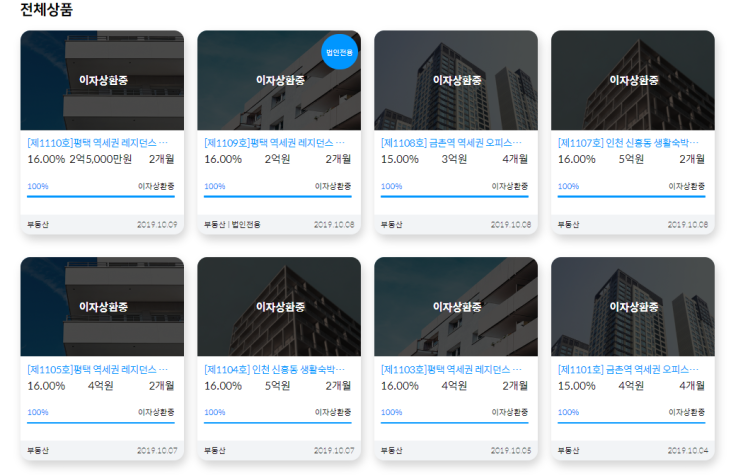The image size is (743, 476).
Task: Click the progress bar on 제1108호 card
Action: pos(454,196)
